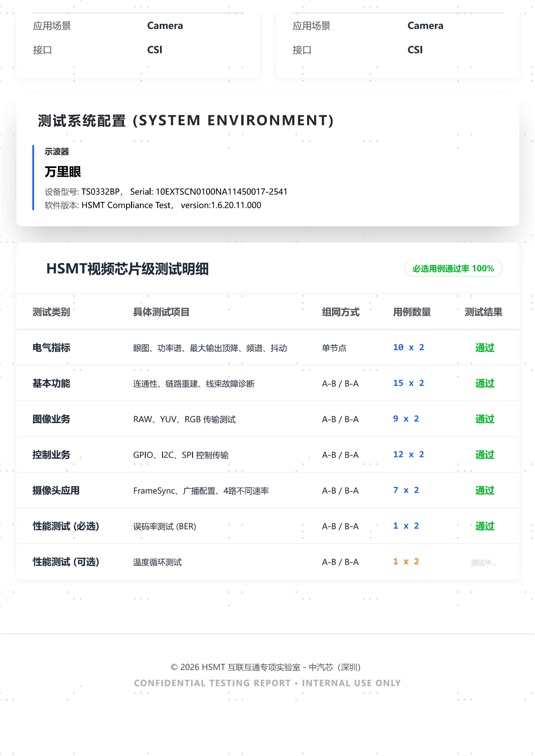The width and height of the screenshot is (535, 756).
Task: Click Camera value in left card
Action: coord(165,26)
